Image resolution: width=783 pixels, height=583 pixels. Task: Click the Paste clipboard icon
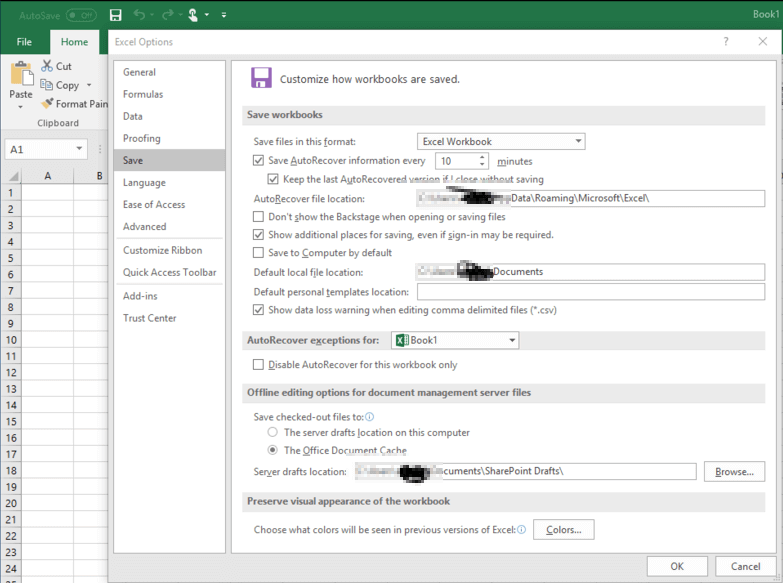21,77
